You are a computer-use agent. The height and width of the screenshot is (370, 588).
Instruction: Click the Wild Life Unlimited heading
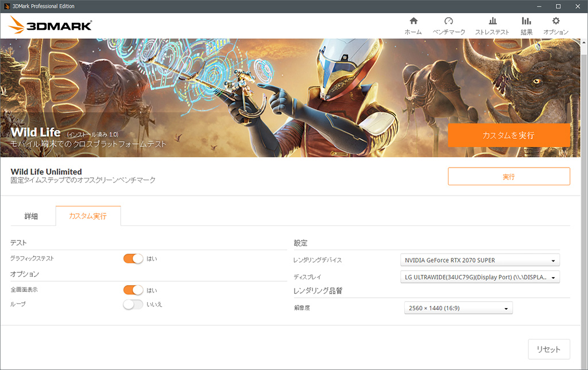(x=46, y=172)
